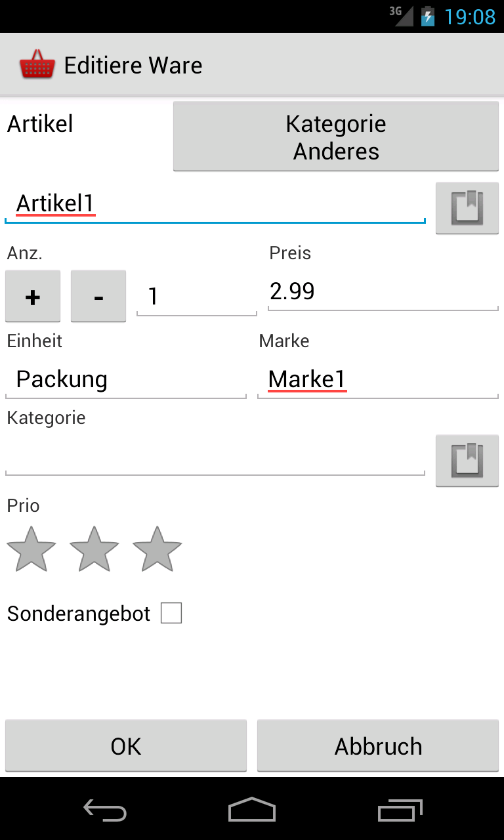Select the Einheit field showing Packung
This screenshot has width=504, height=840.
pos(126,380)
